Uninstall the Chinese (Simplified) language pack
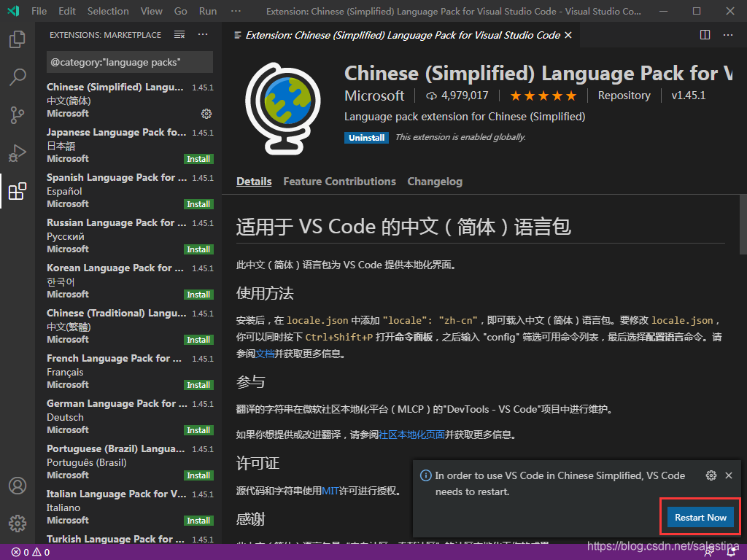Screen dimensions: 747x560 (x=366, y=138)
